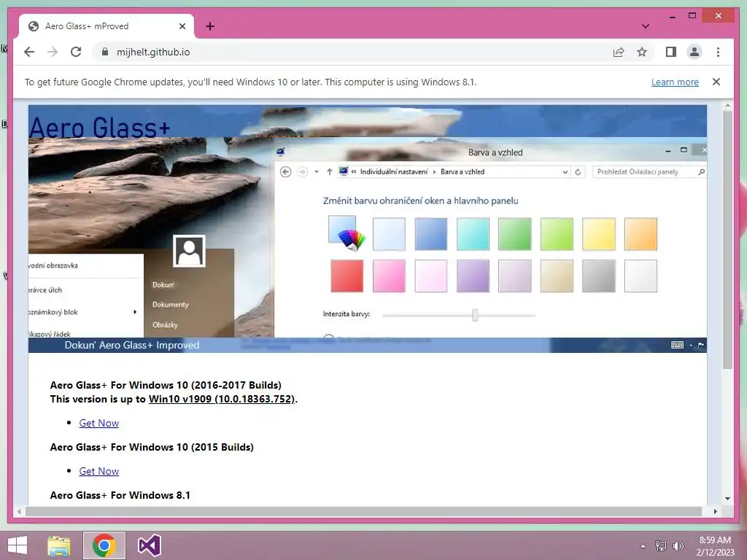Expand the tab search chevron
747x560 pixels.
[x=645, y=26]
